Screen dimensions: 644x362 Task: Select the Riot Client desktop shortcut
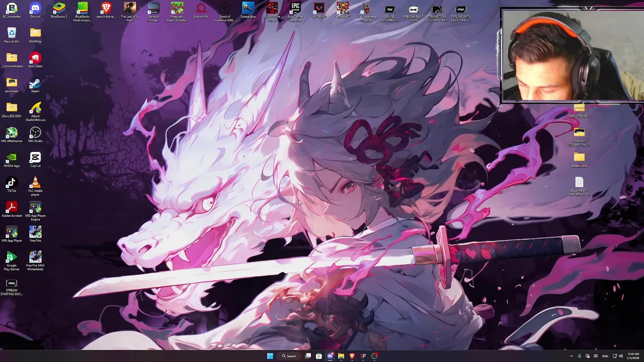(x=35, y=60)
